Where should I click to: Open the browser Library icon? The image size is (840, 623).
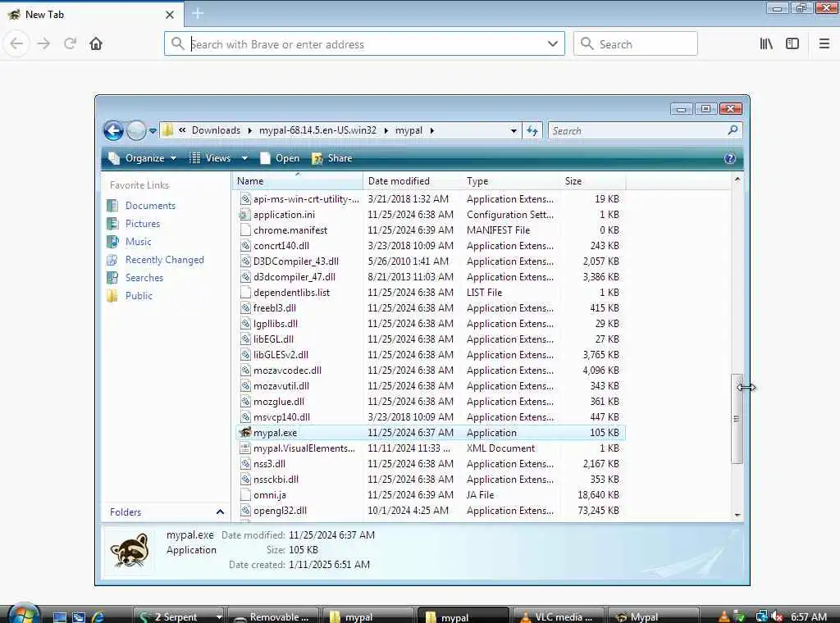coord(766,44)
